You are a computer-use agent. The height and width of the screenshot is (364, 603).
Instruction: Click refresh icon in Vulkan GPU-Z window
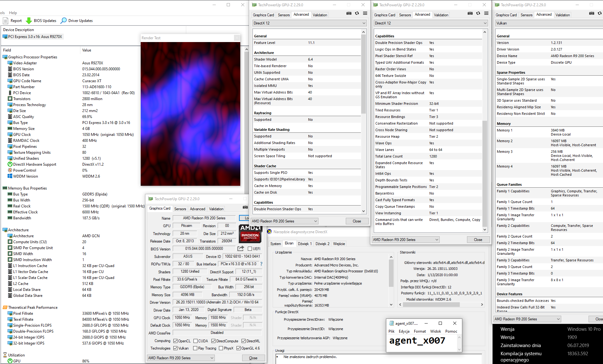[x=600, y=13]
